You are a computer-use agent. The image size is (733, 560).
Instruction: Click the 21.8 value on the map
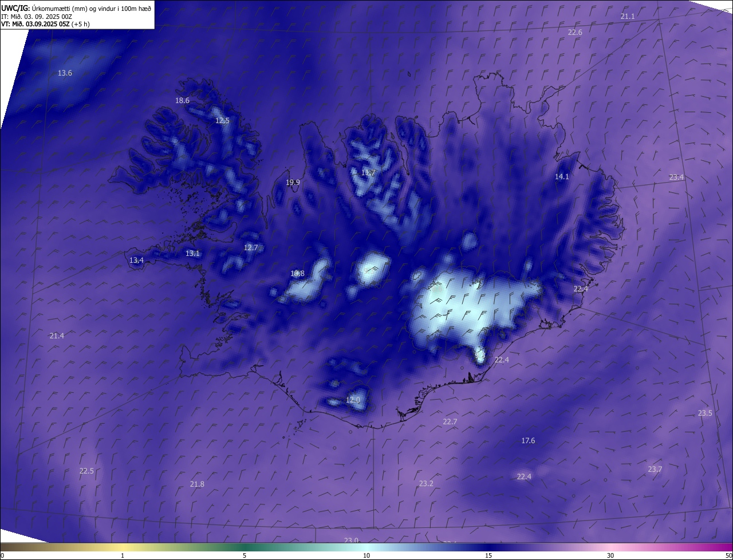[197, 484]
